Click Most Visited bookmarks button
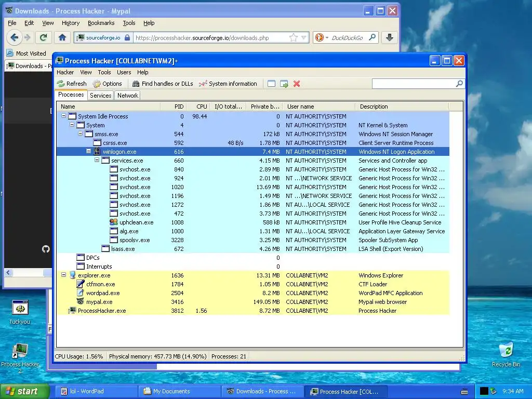The height and width of the screenshot is (399, 532). tap(26, 54)
